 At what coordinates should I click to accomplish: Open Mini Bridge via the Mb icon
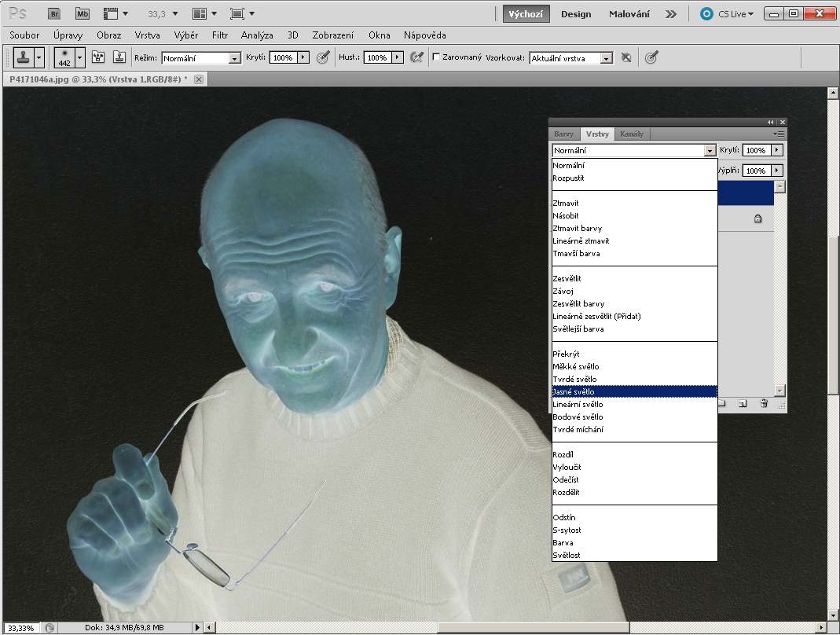[83, 13]
